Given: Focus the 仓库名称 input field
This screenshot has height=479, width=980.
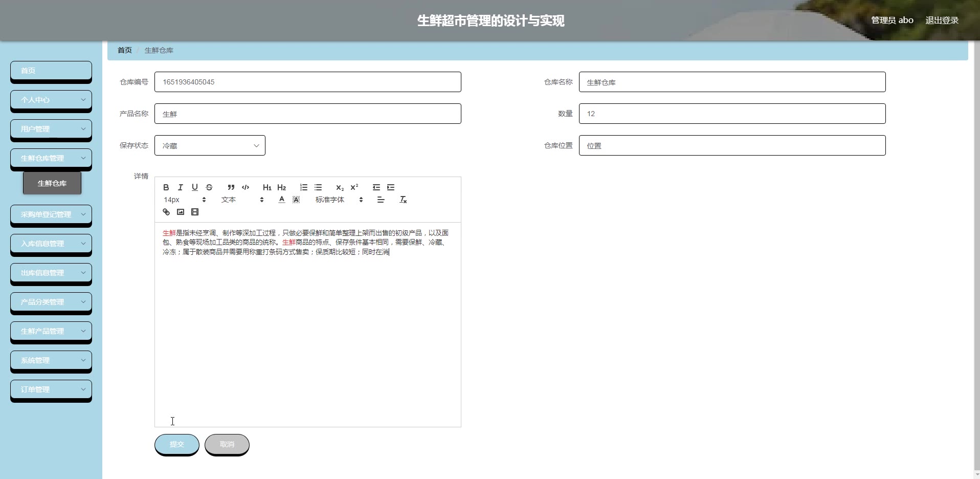Looking at the screenshot, I should 732,82.
